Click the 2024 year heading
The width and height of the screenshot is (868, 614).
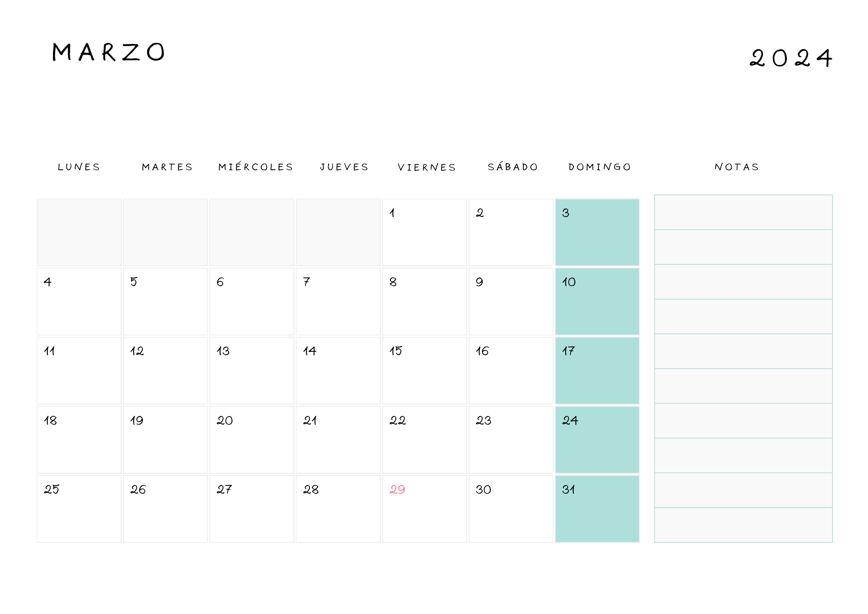coord(791,58)
